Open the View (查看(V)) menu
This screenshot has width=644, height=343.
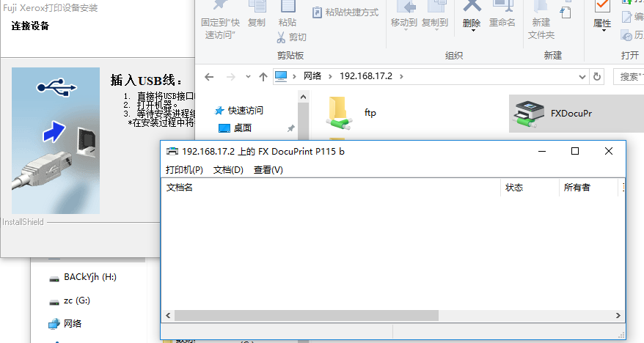(x=268, y=170)
